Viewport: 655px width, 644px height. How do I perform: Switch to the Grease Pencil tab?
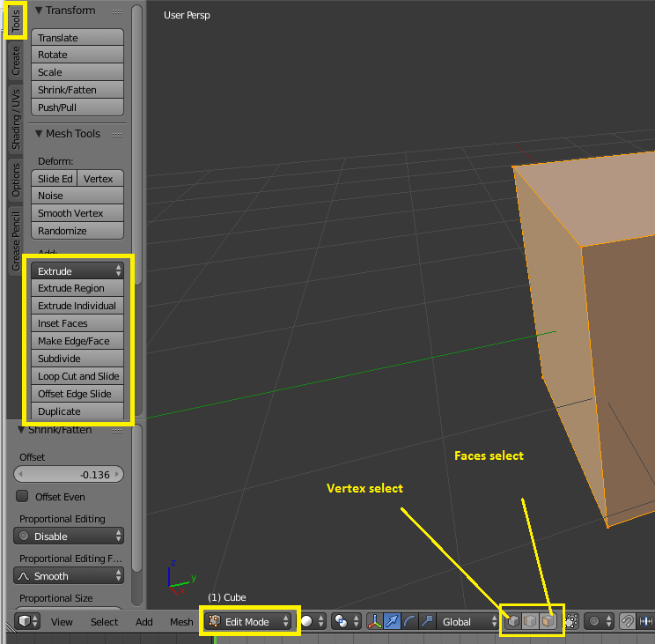click(16, 241)
